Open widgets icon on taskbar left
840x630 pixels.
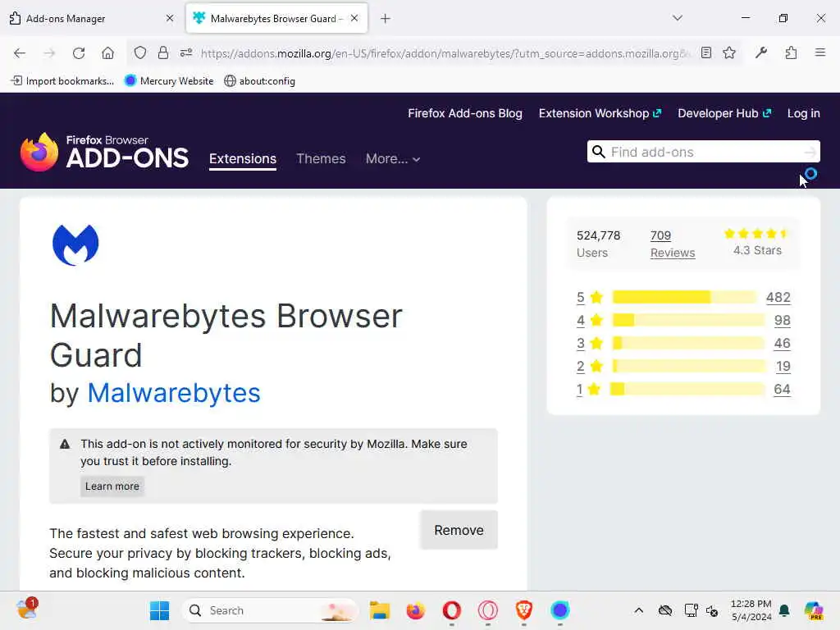coord(27,609)
